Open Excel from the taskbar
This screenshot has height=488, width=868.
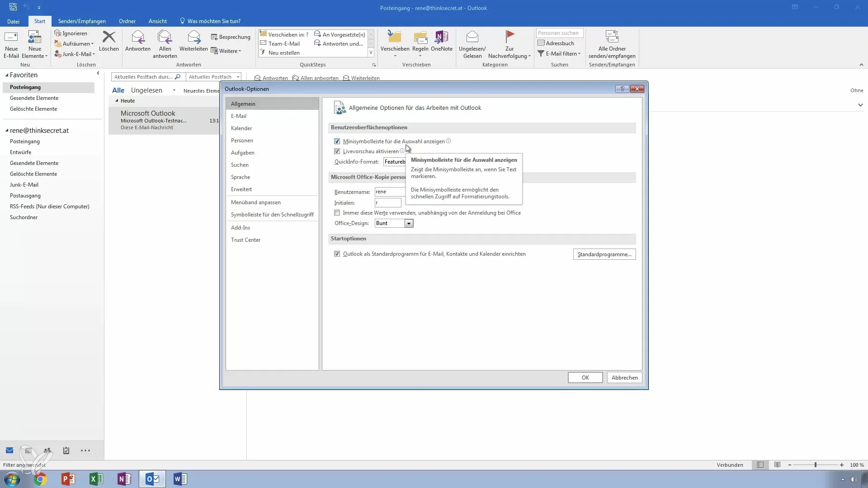pos(96,479)
